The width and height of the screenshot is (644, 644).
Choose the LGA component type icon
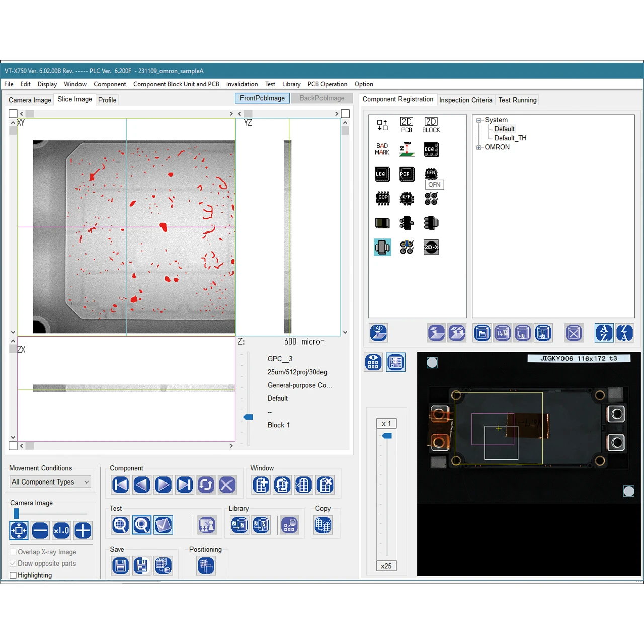[x=382, y=174]
